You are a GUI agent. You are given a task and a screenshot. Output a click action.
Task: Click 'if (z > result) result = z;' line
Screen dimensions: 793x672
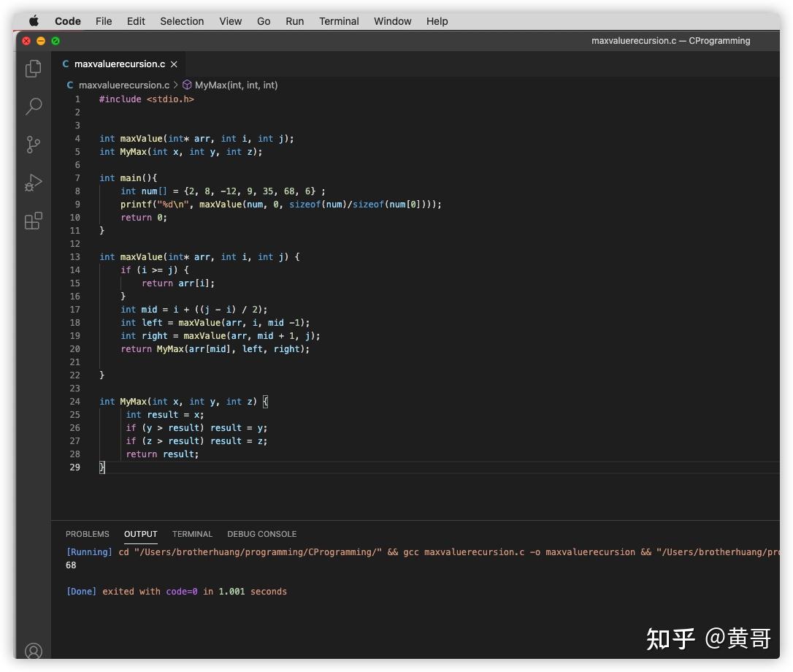[196, 441]
